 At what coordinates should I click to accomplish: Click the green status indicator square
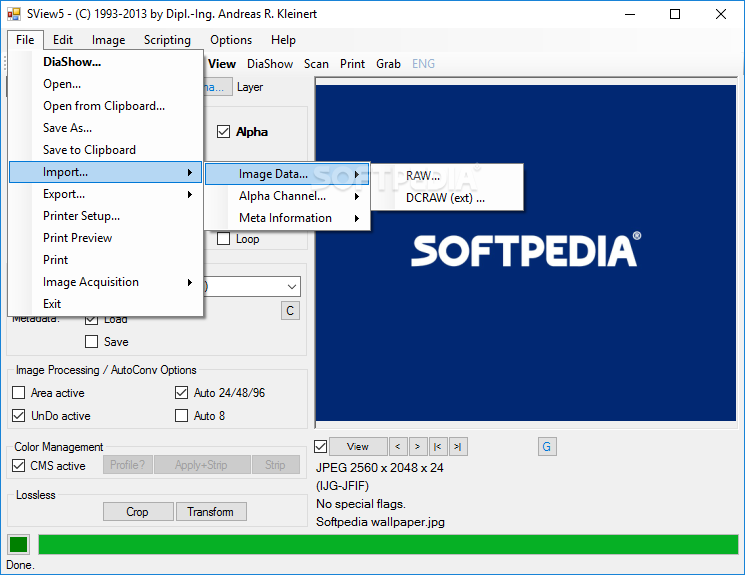(19, 545)
